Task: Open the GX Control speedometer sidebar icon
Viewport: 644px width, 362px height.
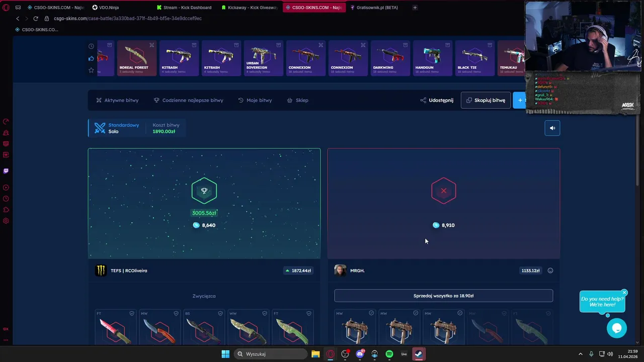Action: (6, 122)
